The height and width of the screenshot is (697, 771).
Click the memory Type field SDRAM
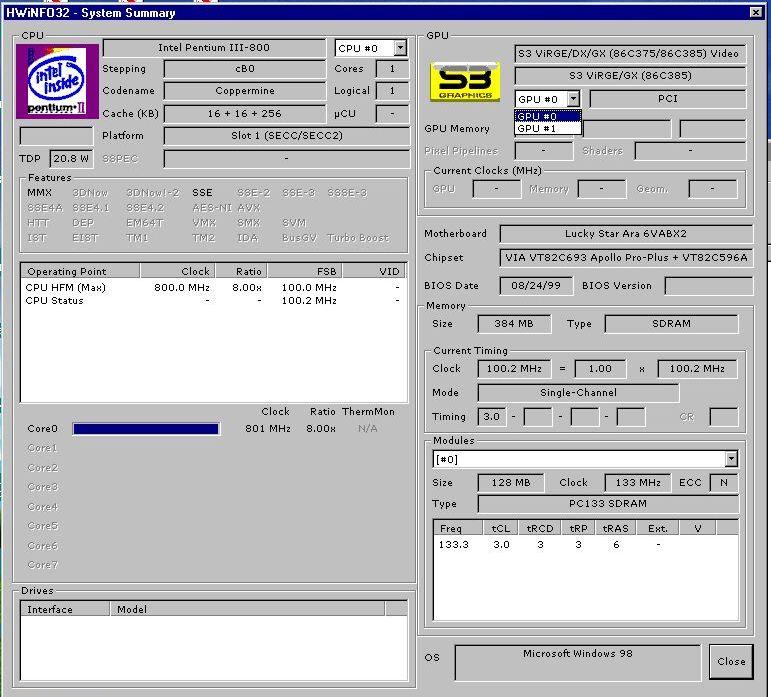672,324
